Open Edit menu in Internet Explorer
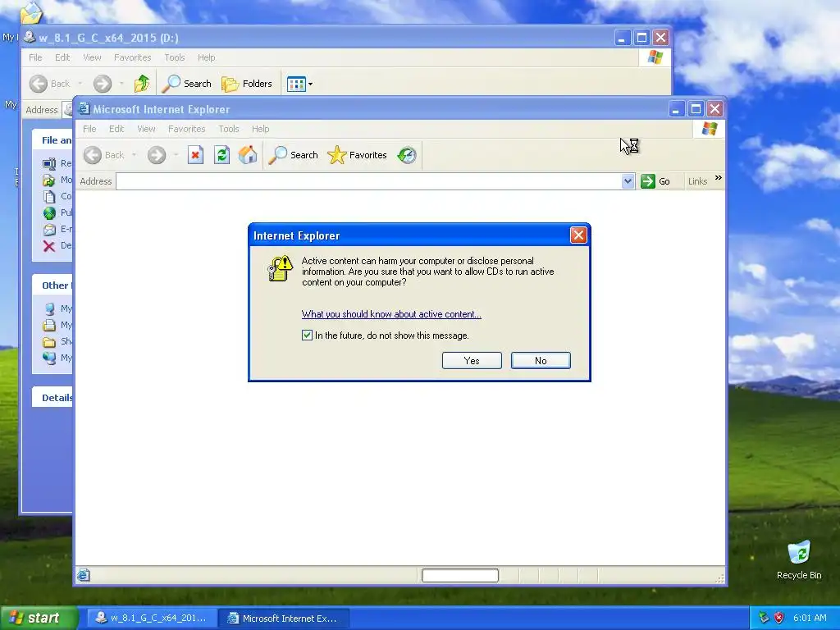 116,129
